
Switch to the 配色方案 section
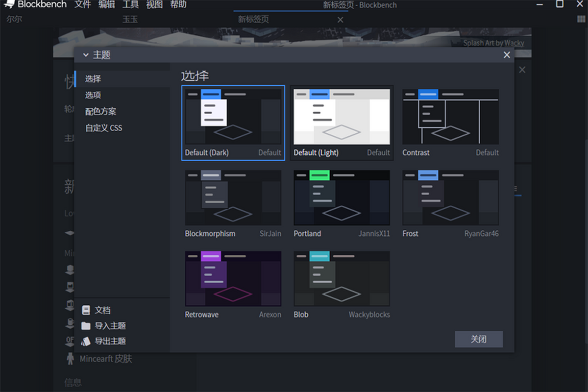[x=100, y=111]
